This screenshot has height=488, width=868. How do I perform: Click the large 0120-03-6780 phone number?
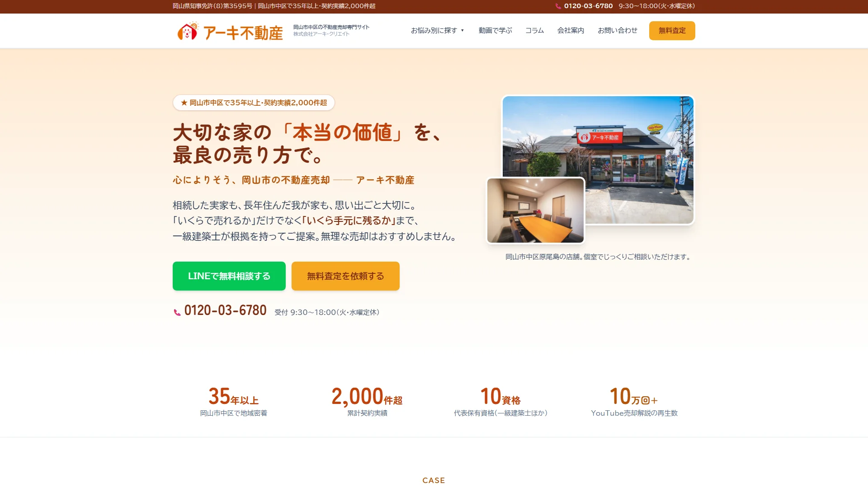tap(225, 310)
